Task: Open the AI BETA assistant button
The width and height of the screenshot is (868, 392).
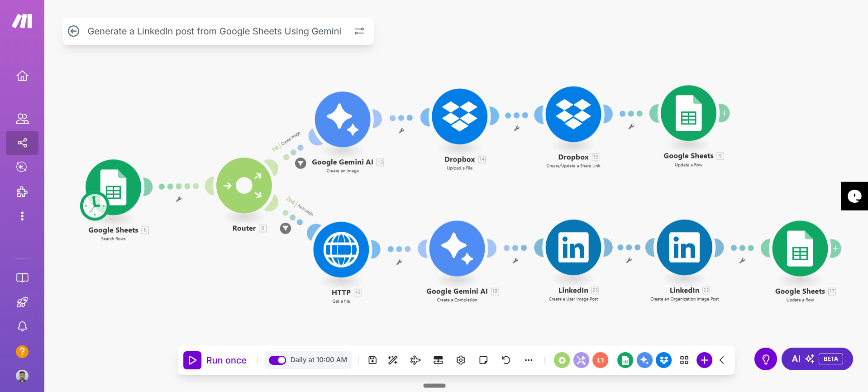Action: (x=817, y=359)
